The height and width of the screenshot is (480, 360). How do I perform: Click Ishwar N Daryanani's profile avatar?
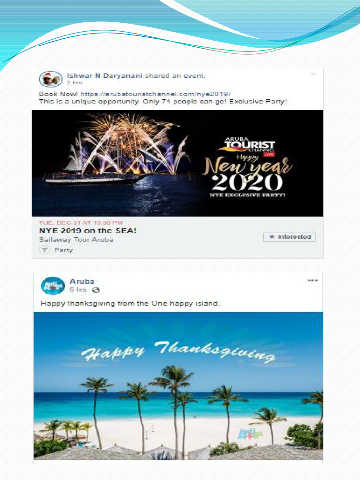click(51, 79)
